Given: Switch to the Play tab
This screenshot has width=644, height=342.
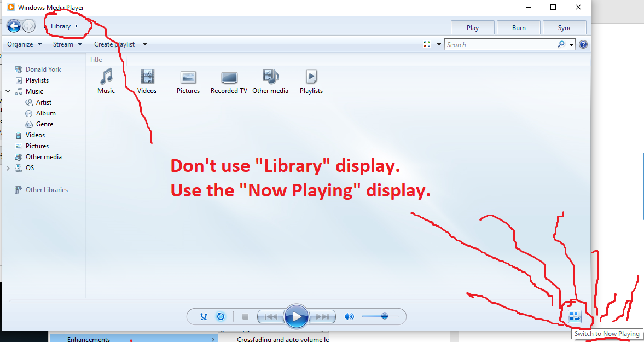Looking at the screenshot, I should 473,27.
